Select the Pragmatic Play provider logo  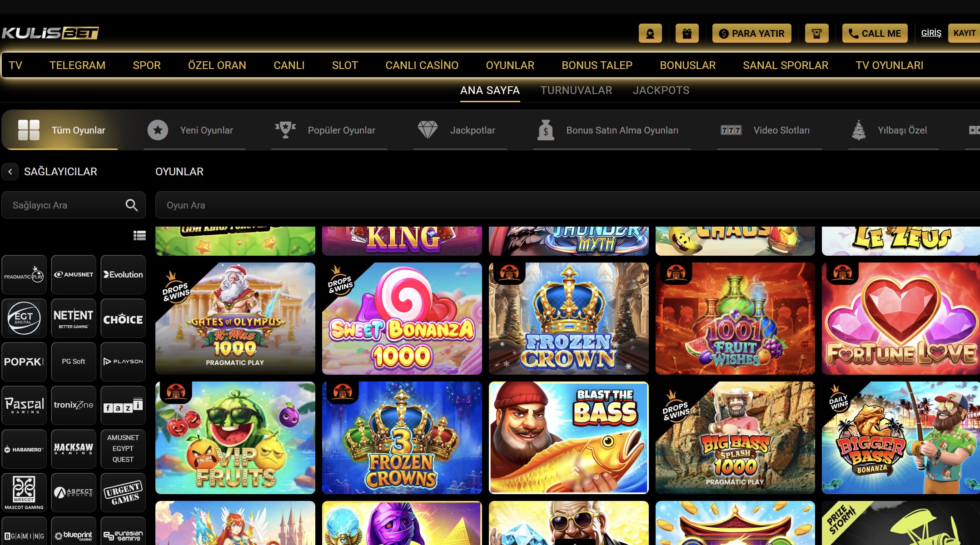point(24,275)
